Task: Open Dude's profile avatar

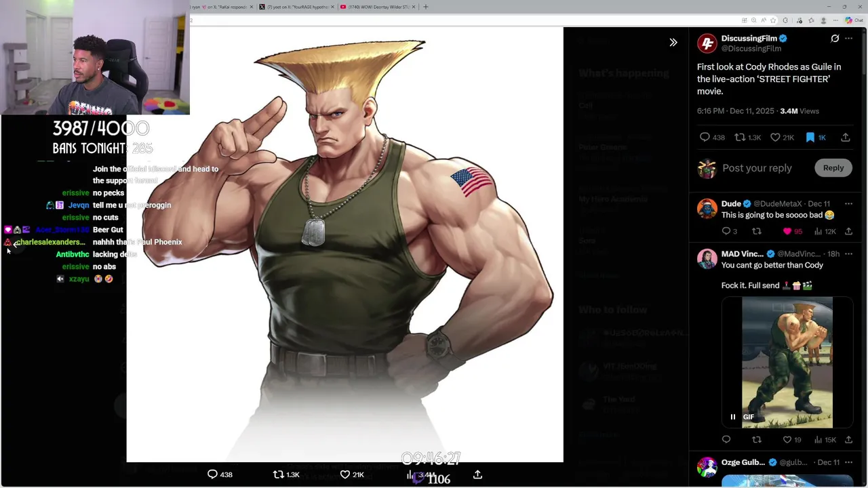Action: pos(707,208)
